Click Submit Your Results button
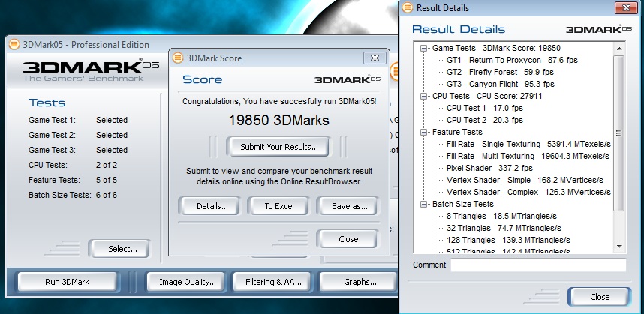Screen dimensions: 644x314 click(279, 147)
